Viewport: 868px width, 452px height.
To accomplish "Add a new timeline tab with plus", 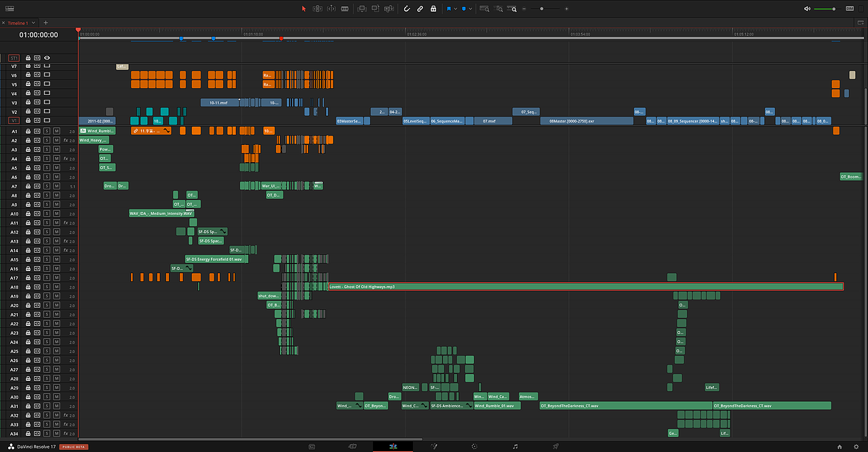I will [x=46, y=23].
